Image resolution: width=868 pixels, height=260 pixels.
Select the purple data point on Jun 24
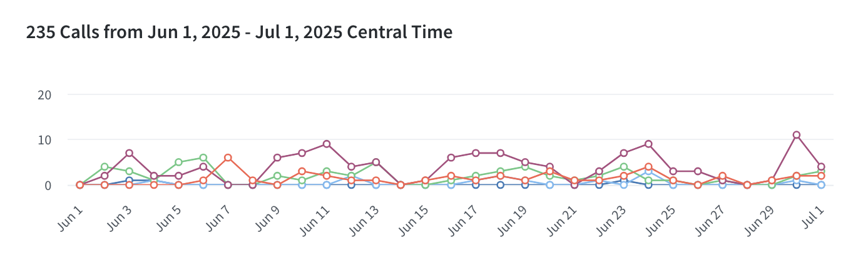(648, 144)
